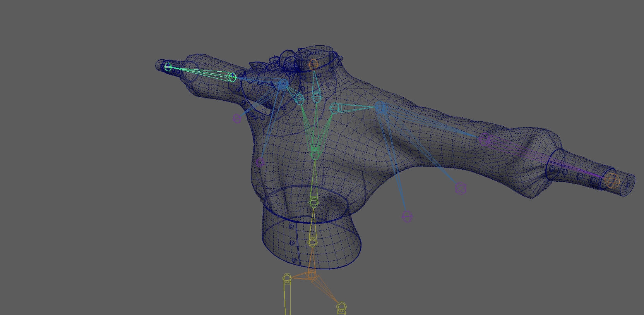Pick the yellow joint ending the diagonal orange bone
This screenshot has width=644, height=315.
pos(341,306)
